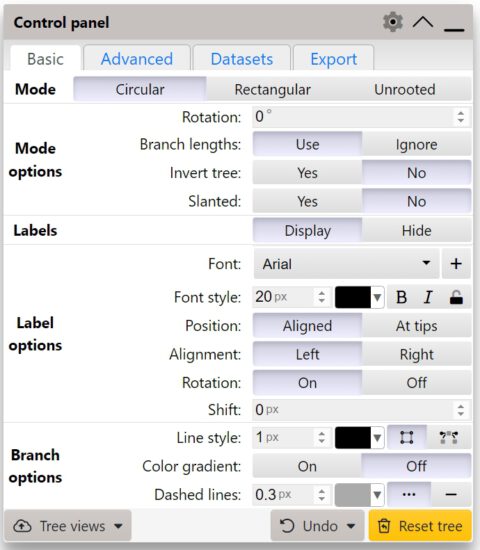480x550 pixels.
Task: Select Rectangular display mode
Action: pos(272,89)
